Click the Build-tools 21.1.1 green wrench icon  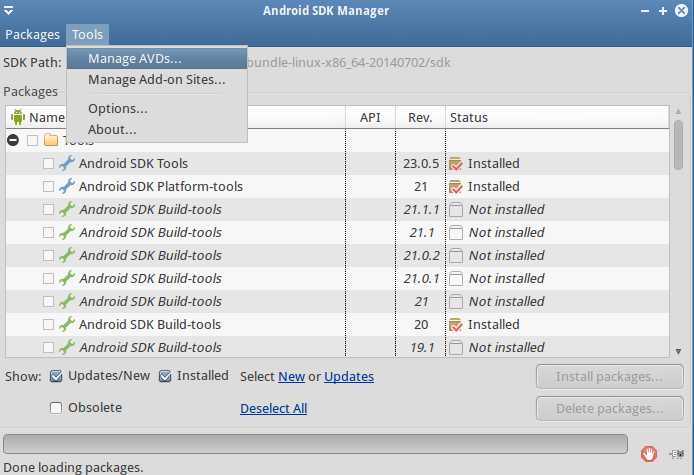tap(67, 209)
